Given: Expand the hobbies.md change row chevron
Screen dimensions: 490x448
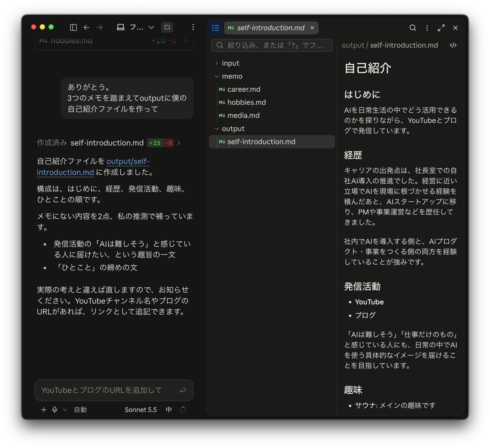Looking at the screenshot, I should pos(186,41).
